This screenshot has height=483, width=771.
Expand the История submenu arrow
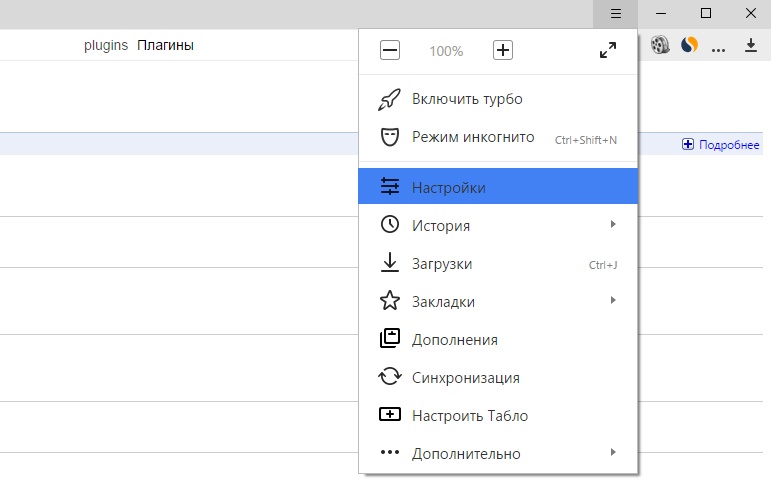(x=613, y=224)
